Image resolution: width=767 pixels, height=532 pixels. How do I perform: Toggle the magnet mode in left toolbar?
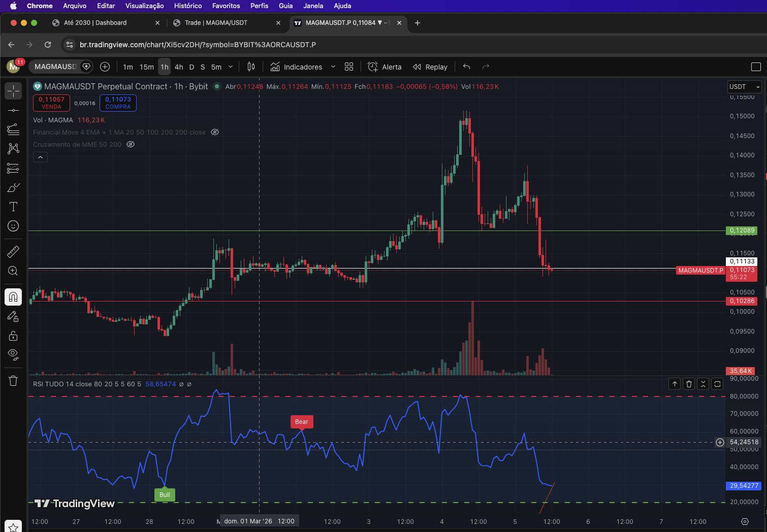[x=13, y=297]
